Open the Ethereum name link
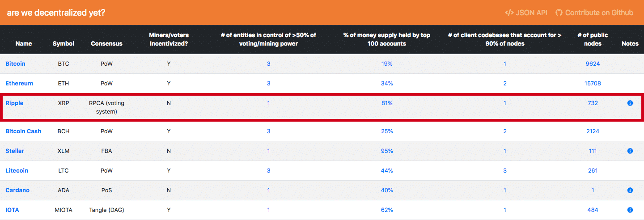This screenshot has width=644, height=220. tap(19, 83)
